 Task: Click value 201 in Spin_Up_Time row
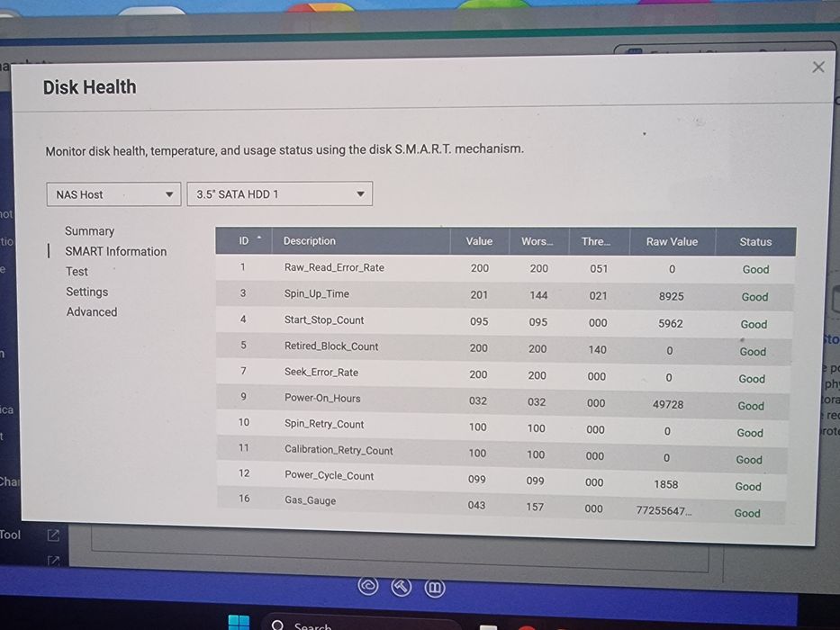(479, 294)
